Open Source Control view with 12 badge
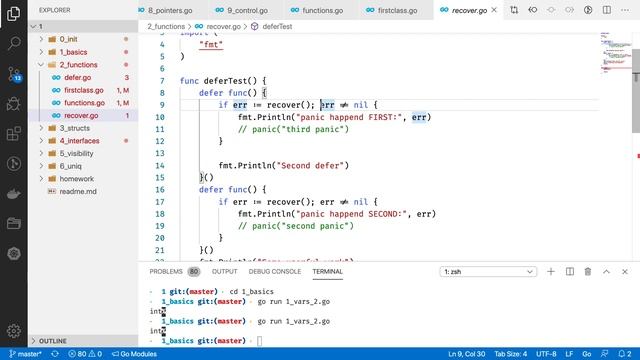640x360 pixels. (14, 74)
